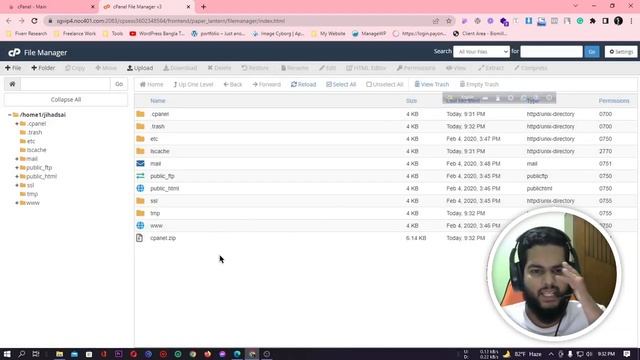Open the Windows Start menu

point(7,354)
